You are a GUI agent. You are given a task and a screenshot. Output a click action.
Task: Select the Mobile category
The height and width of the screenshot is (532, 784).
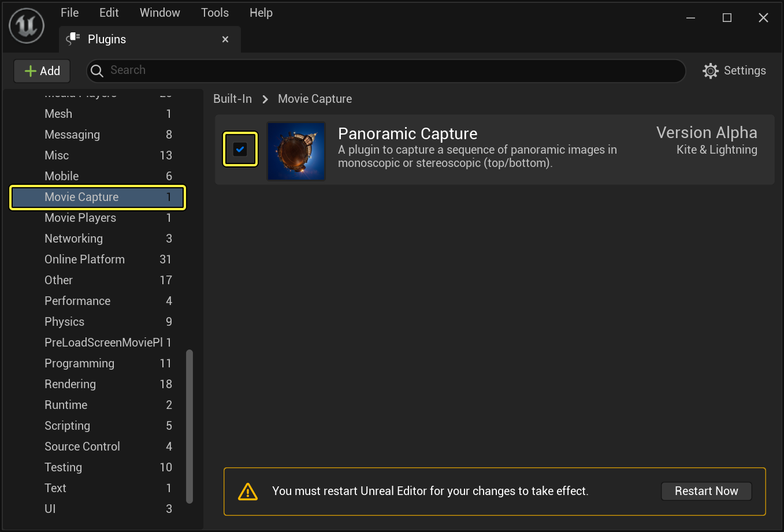[98, 176]
